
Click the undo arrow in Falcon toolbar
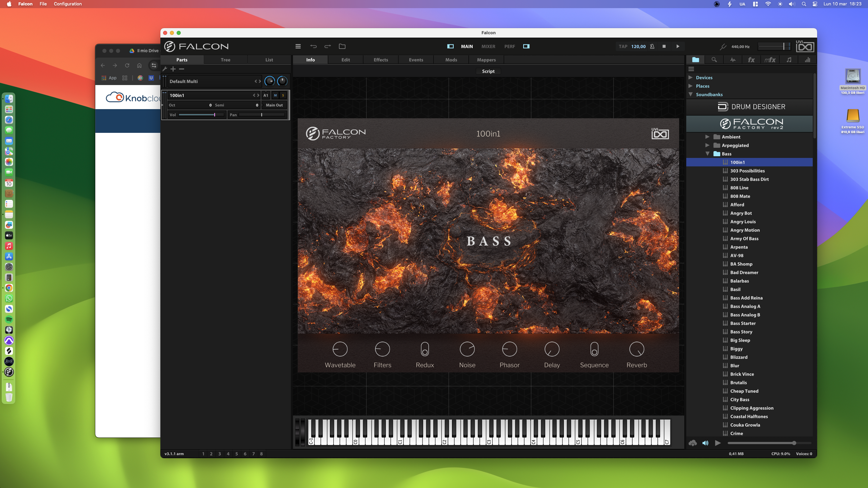[313, 46]
